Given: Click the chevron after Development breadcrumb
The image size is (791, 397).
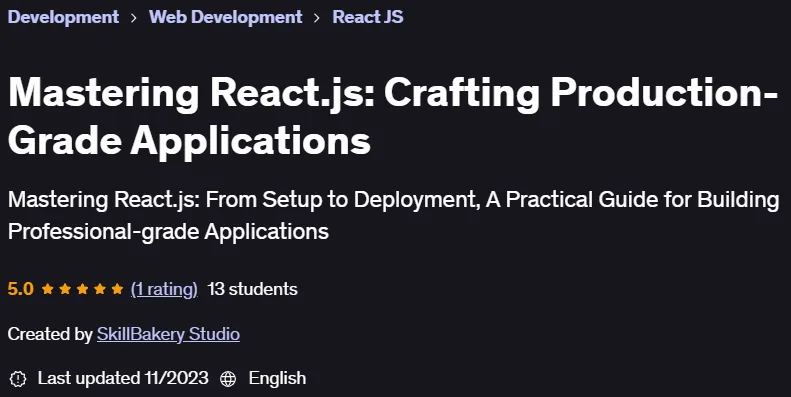Looking at the screenshot, I should (134, 18).
